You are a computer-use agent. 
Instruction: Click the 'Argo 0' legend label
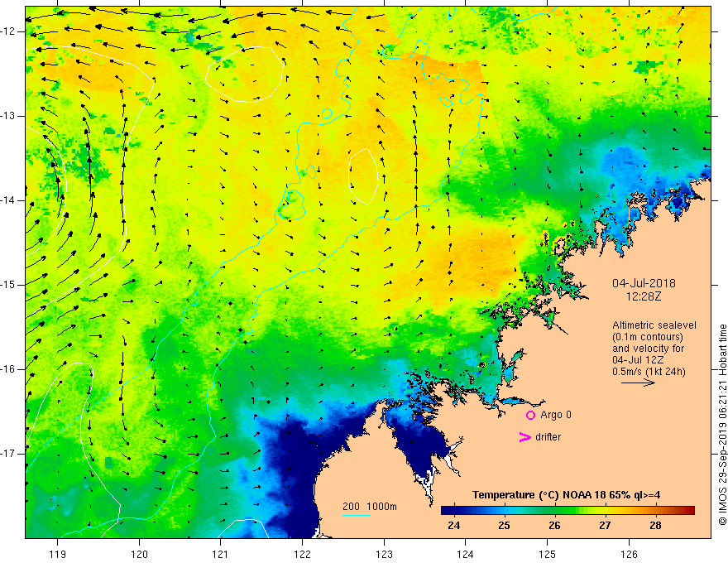point(556,415)
